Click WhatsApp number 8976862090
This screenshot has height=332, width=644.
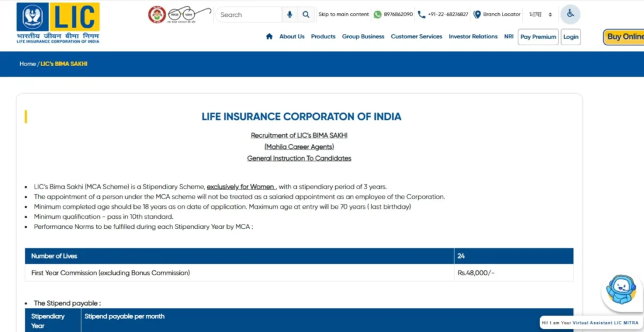398,14
